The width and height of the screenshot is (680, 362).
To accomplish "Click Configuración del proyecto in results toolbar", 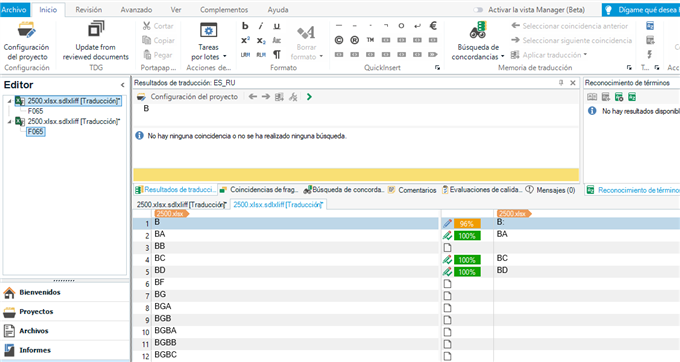I will click(188, 97).
